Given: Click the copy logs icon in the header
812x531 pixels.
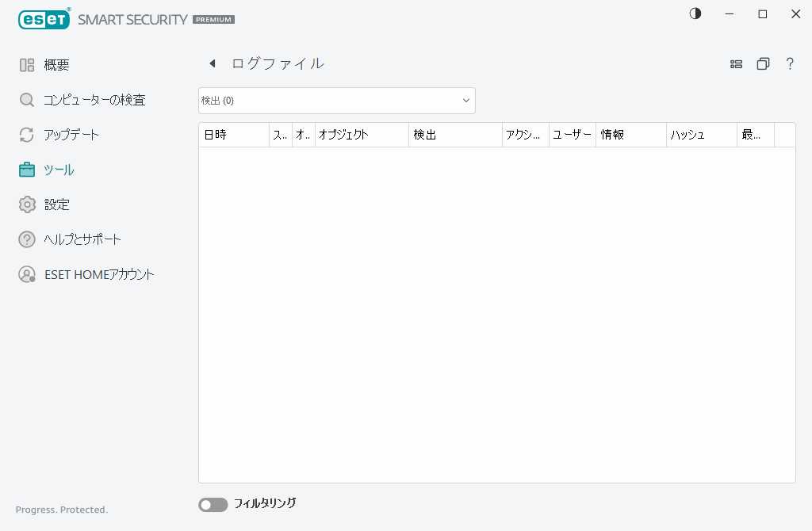Looking at the screenshot, I should (763, 63).
